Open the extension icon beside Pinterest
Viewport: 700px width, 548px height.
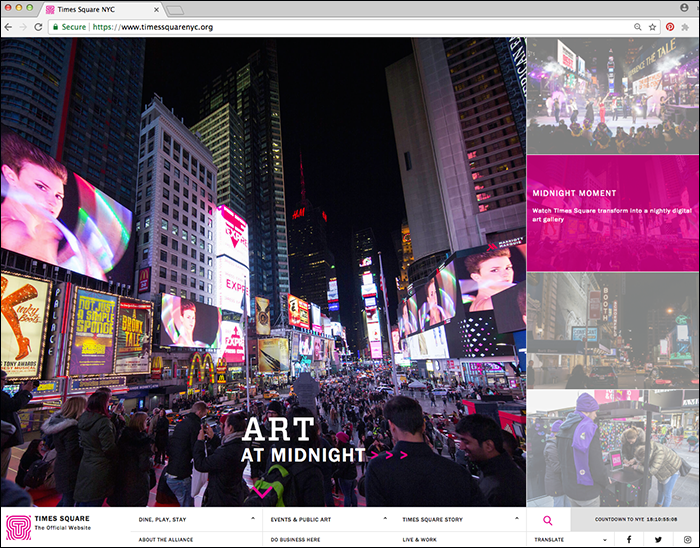(685, 27)
